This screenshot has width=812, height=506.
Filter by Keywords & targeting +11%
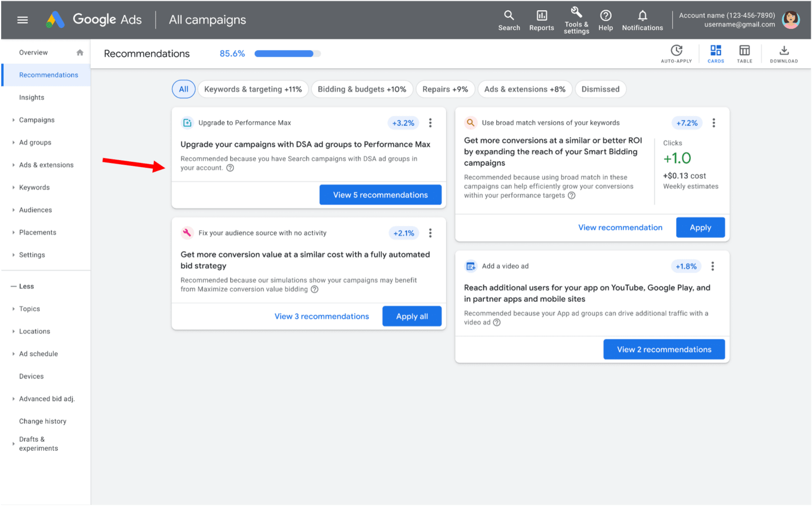[x=253, y=89]
